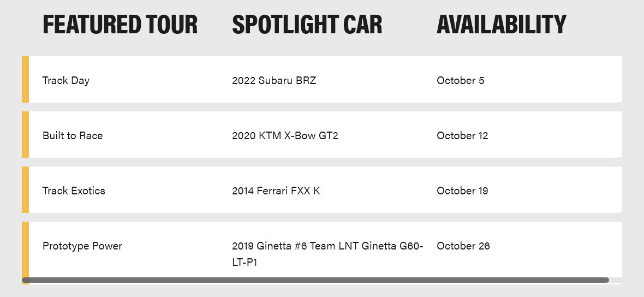Click the October 26 availability date
The image size is (644, 297).
463,246
